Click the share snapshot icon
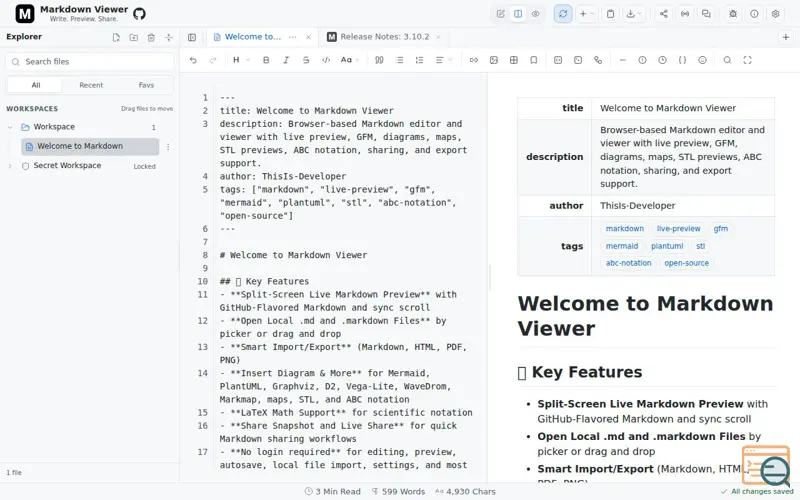This screenshot has width=800, height=500. coord(663,14)
